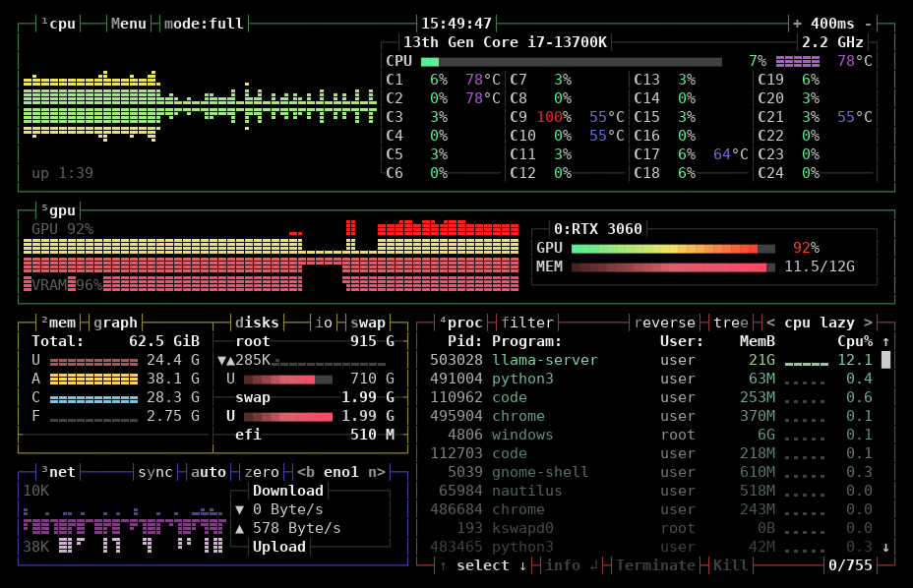The height and width of the screenshot is (588, 913).
Task: Toggle auto scaling in net box
Action: [209, 472]
